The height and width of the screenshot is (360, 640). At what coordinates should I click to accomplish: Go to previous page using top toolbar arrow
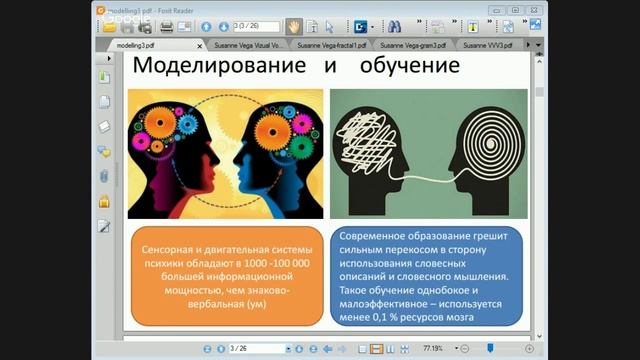pos(206,27)
